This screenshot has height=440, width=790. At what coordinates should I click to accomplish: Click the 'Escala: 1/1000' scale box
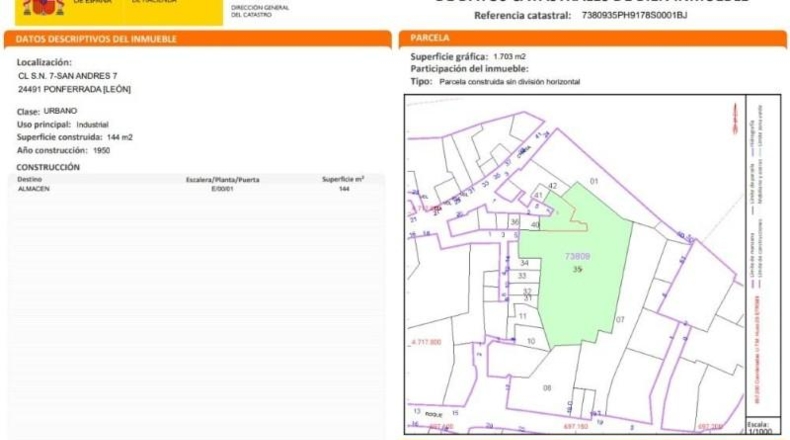[x=763, y=427]
